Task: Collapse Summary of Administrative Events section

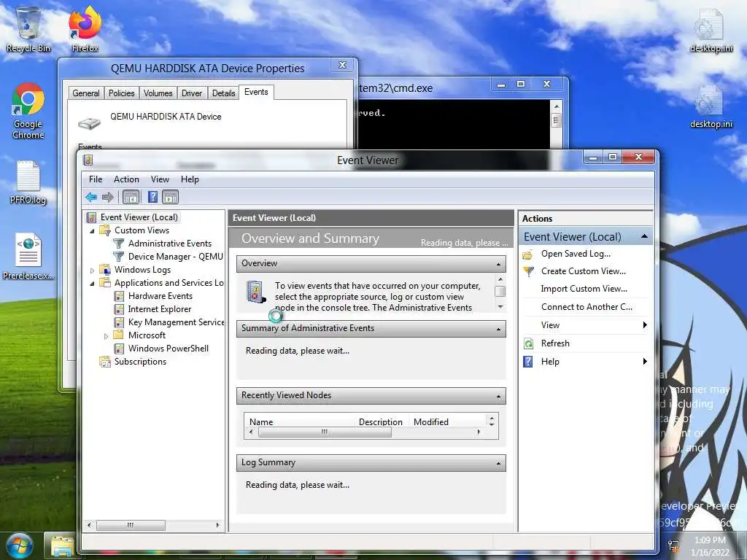Action: pos(498,329)
